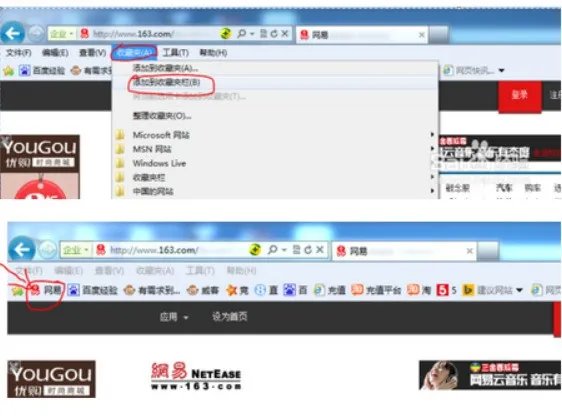Click new tab button in lower window
Image resolution: width=562 pixels, height=419 pixels.
[x=488, y=251]
